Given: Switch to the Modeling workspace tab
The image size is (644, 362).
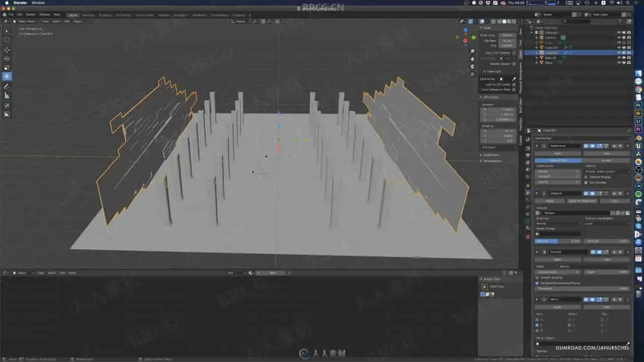Looking at the screenshot, I should click(x=88, y=15).
